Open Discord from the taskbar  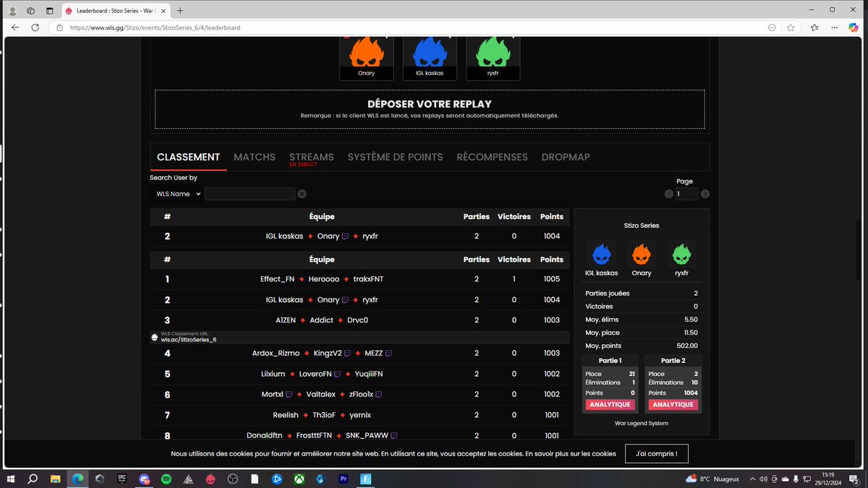point(144,479)
